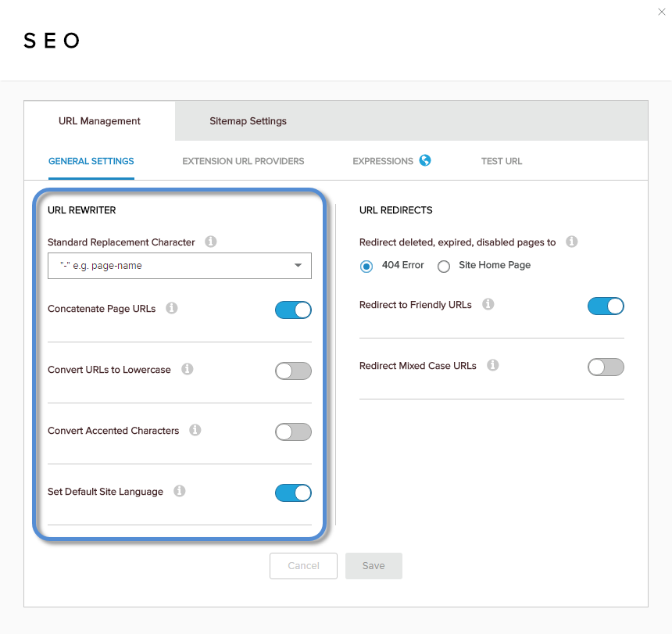Click the Redirect Mixed Case URLs label
Image resolution: width=672 pixels, height=634 pixels.
pyautogui.click(x=418, y=366)
